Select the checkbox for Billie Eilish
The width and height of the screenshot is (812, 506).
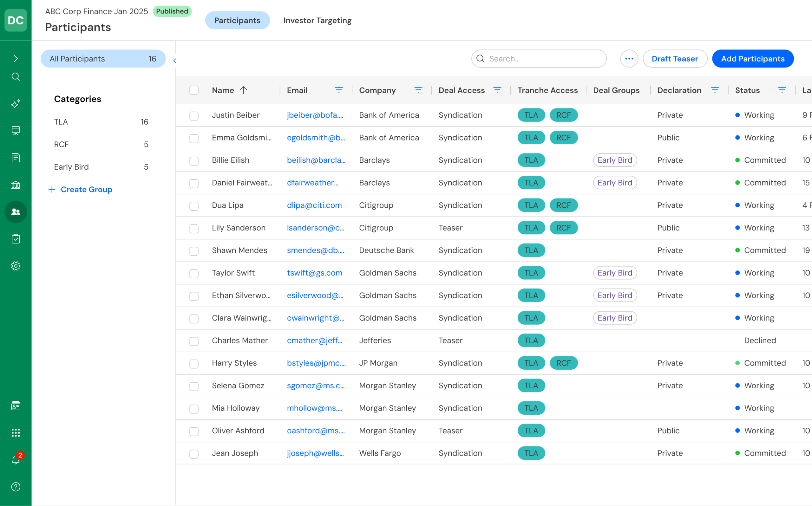click(x=194, y=161)
